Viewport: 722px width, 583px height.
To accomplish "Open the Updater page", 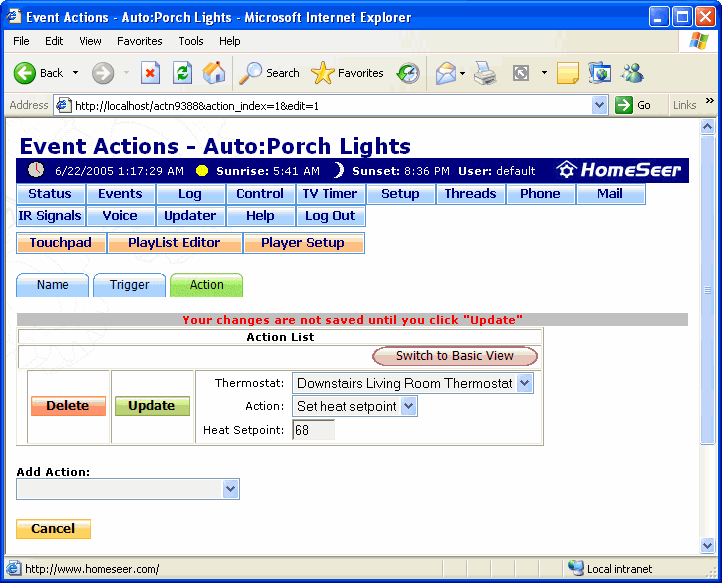I will 190,216.
